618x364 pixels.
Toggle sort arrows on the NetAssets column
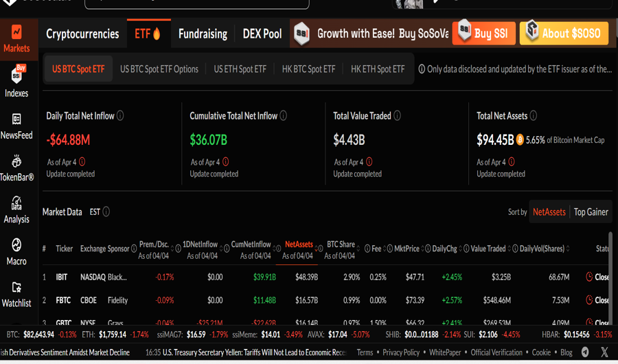point(316,249)
